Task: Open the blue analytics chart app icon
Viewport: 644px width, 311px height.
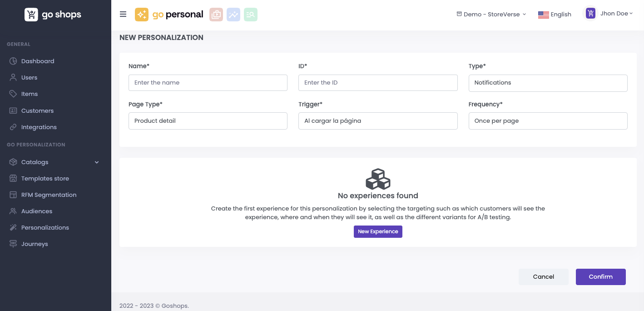Action: pyautogui.click(x=233, y=15)
